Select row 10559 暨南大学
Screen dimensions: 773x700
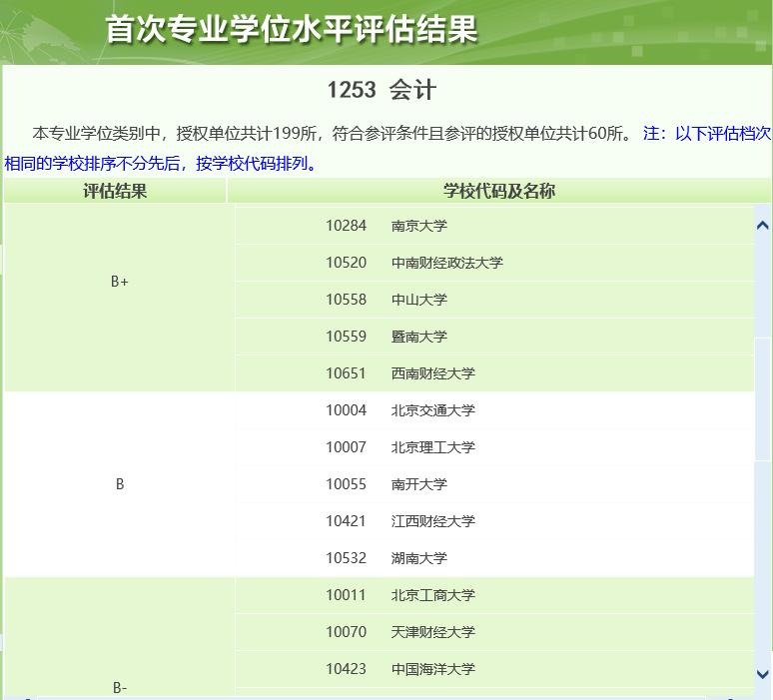[494, 337]
